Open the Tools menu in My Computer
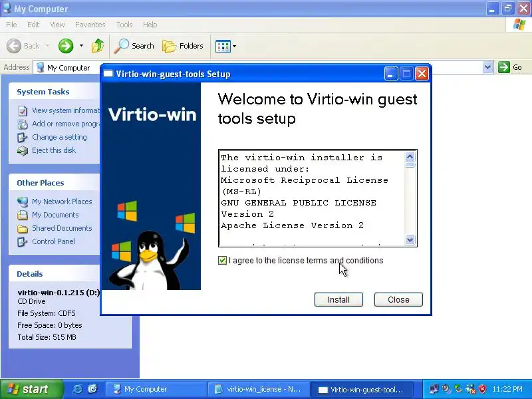This screenshot has width=532, height=399. click(x=124, y=25)
